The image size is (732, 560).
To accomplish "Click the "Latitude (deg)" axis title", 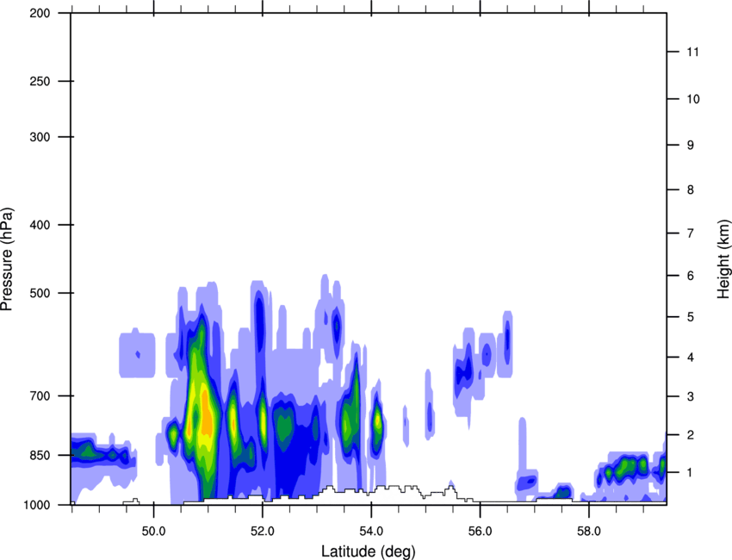I will 368,551.
